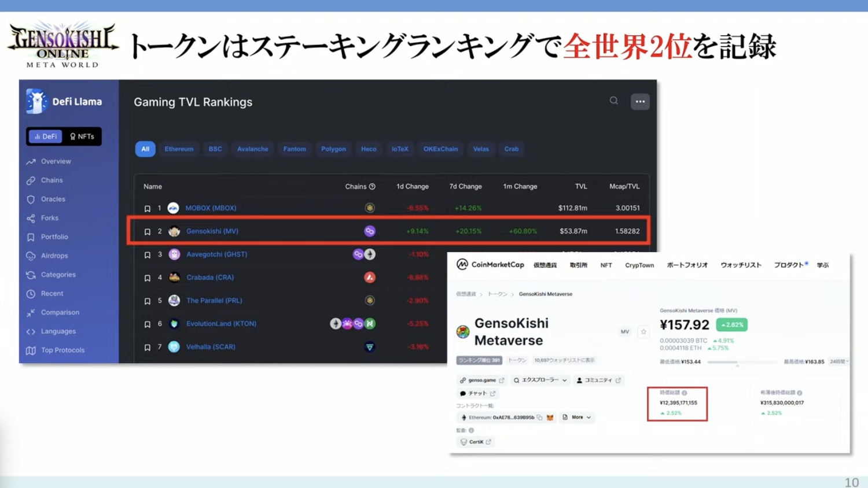The height and width of the screenshot is (488, 868).
Task: Click the MetaMask fox icon next to contract
Action: click(x=550, y=417)
